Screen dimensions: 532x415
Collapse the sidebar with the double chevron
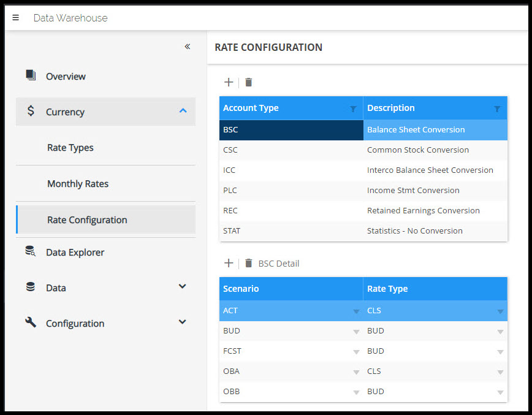(188, 47)
